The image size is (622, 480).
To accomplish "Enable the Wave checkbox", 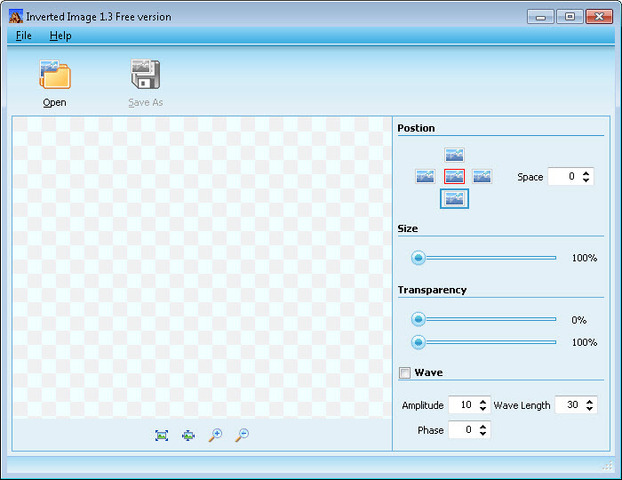I will click(405, 373).
